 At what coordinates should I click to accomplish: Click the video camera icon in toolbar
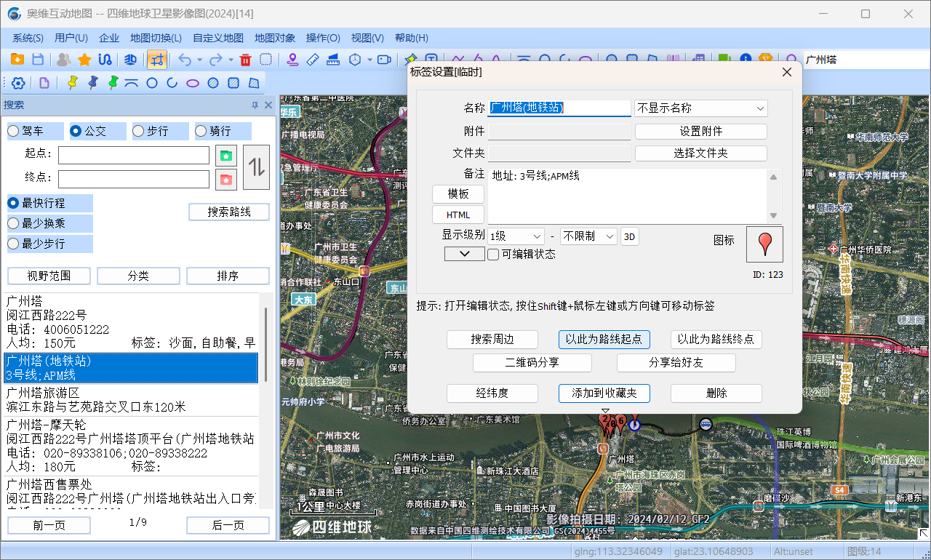click(x=385, y=60)
